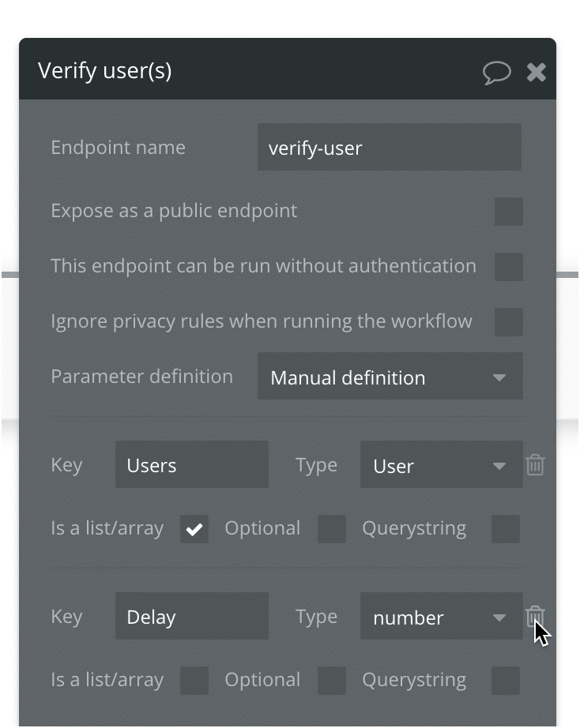Image resolution: width=580 pixels, height=728 pixels.
Task: Open the Type dropdown arrow for the Users parameter
Action: point(499,465)
